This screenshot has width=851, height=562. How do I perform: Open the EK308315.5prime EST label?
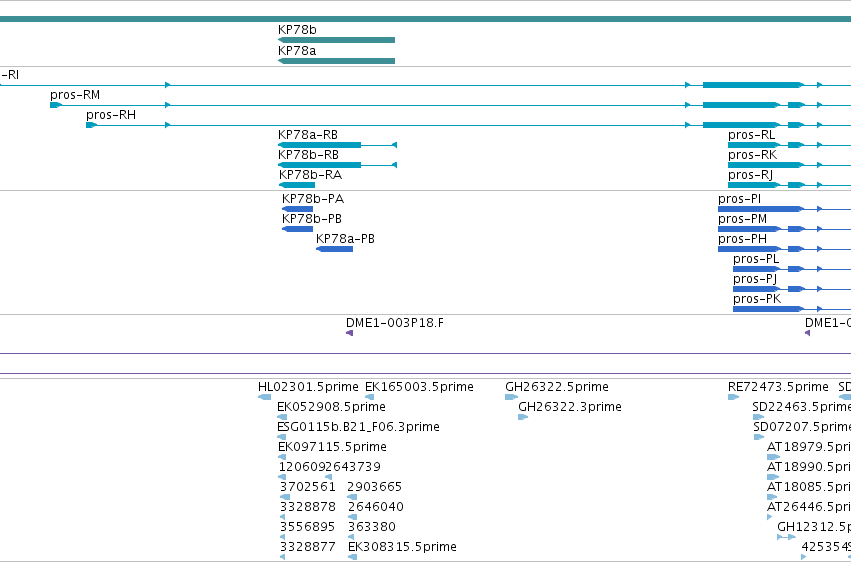[x=402, y=547]
